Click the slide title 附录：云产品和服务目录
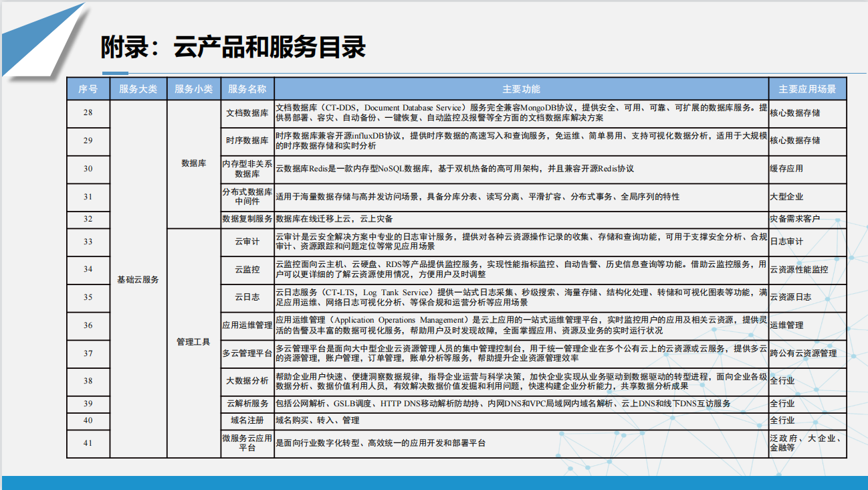Viewport: 868px width, 490px height. point(233,48)
